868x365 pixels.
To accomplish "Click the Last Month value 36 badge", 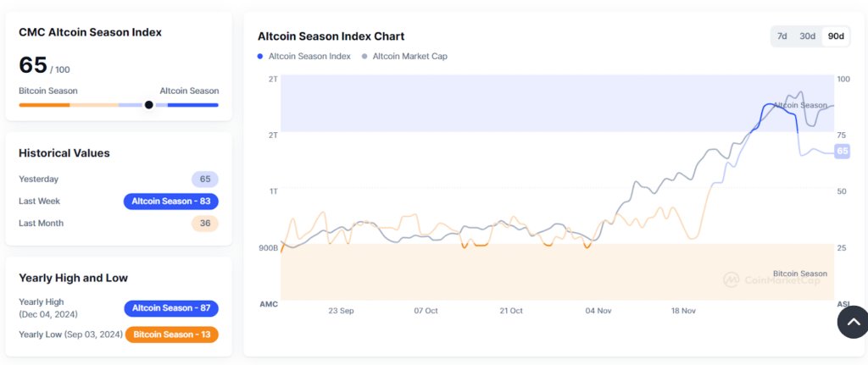I will 205,224.
